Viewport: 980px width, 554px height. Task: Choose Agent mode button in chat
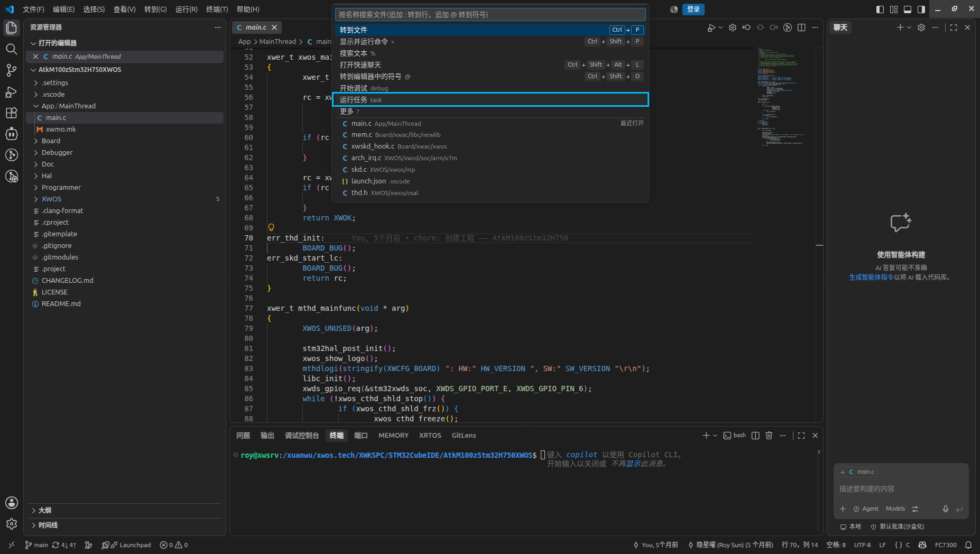pyautogui.click(x=866, y=509)
